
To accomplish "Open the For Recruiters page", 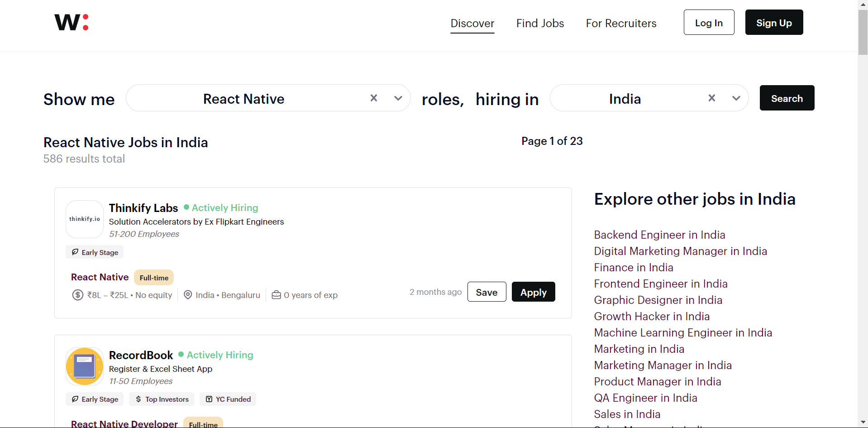I will point(621,24).
